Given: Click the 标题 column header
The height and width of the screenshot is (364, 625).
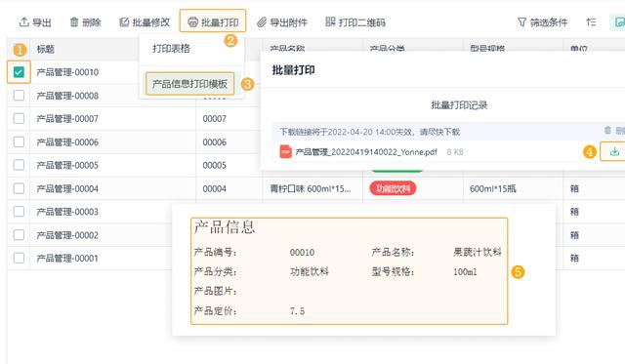Looking at the screenshot, I should coord(46,49).
